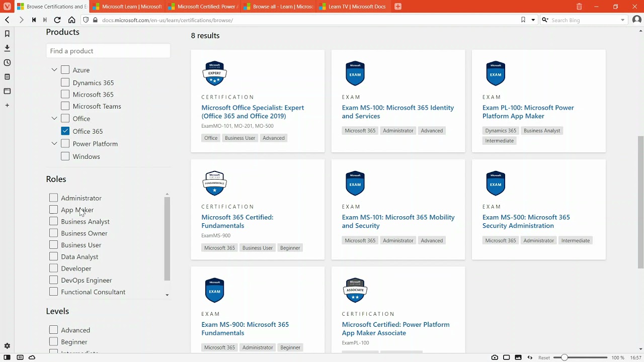Add a new web panel
644x362 pixels.
point(7,105)
